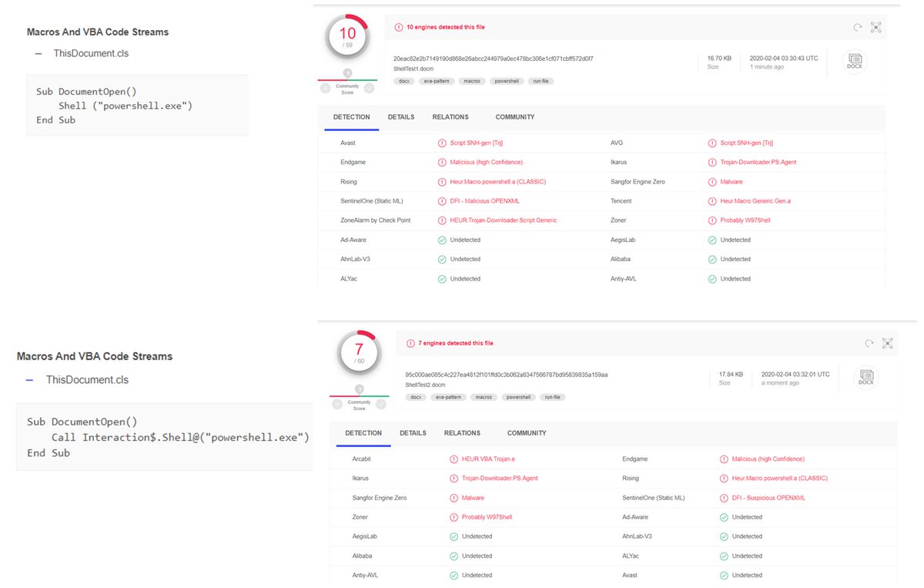The image size is (924, 588).
Task: Open DETECTION tab in ShellTest1.docm report
Action: coord(351,117)
